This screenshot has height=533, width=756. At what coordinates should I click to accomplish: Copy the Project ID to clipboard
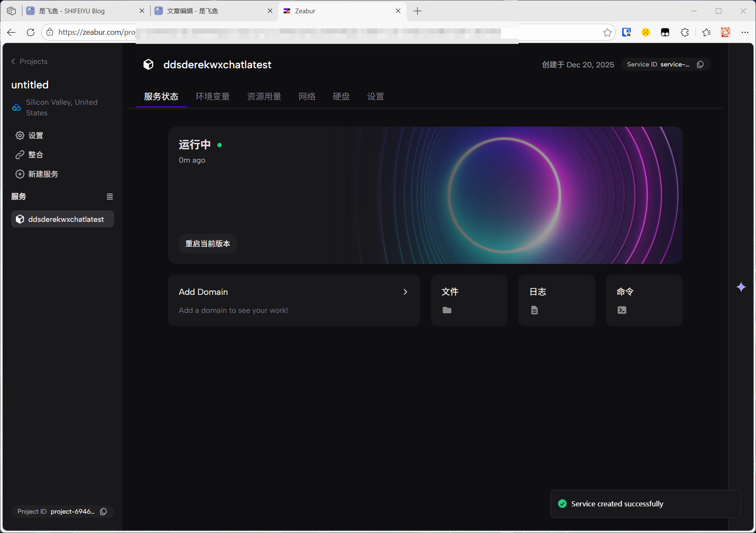(103, 512)
